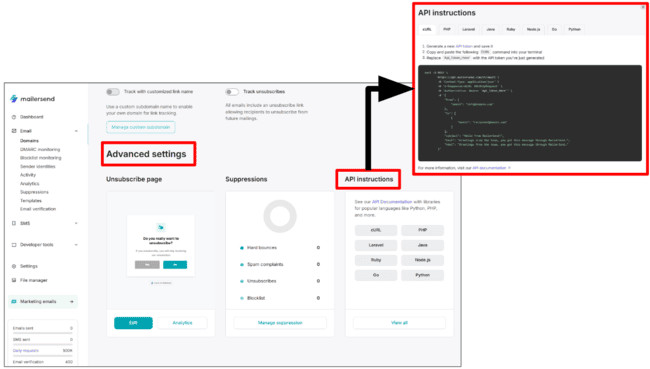Click Analytics button on Unsubscribe card
Image resolution: width=650 pixels, height=369 pixels.
[x=182, y=323]
